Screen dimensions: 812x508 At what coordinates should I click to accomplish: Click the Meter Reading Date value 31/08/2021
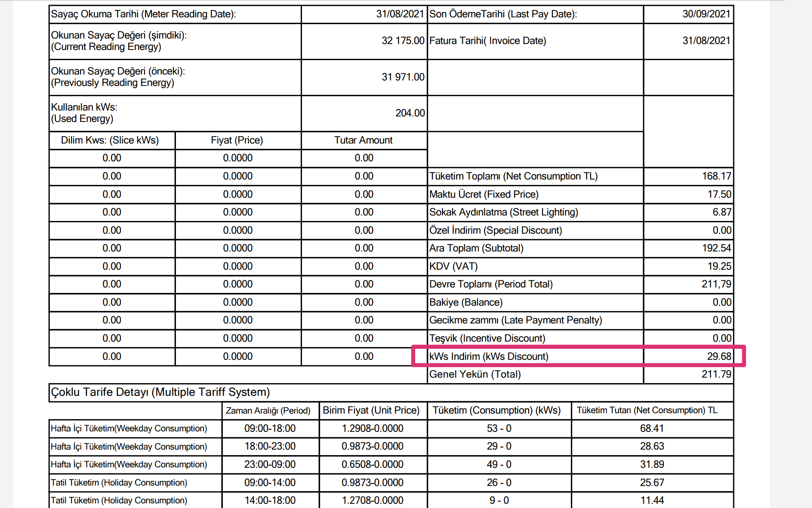[x=400, y=14]
